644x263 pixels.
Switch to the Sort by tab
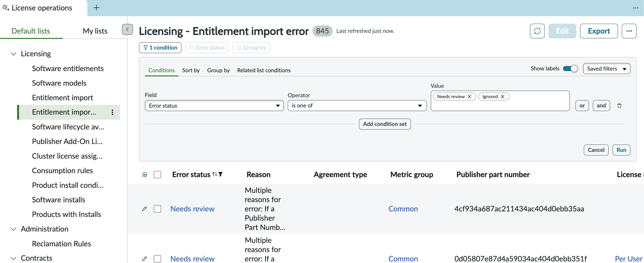pos(191,70)
